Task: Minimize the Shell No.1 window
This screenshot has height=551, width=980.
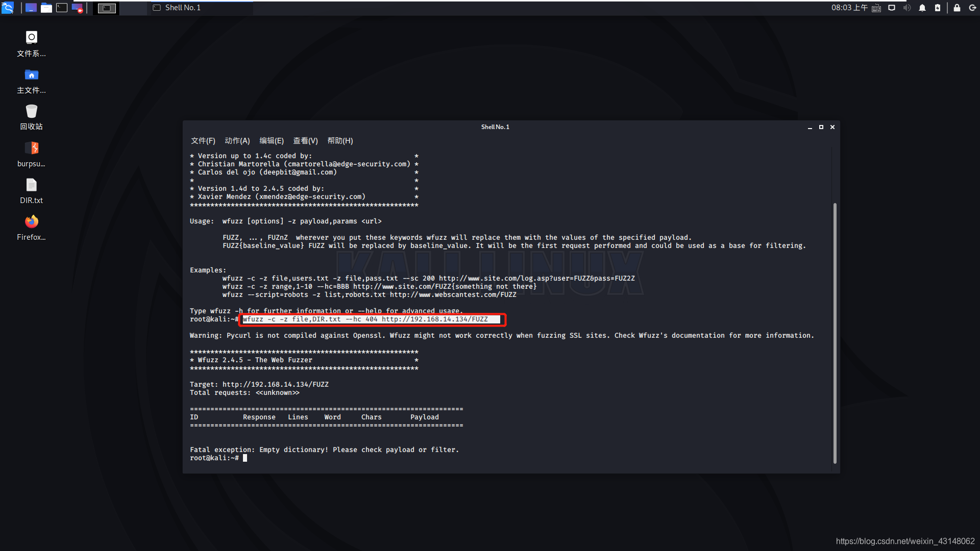Action: pyautogui.click(x=810, y=127)
